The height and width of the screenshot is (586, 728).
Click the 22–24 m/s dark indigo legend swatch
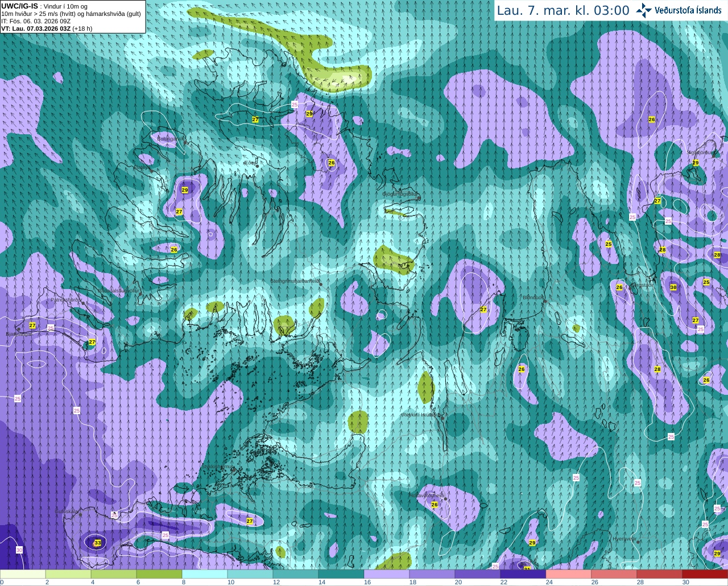tap(523, 574)
